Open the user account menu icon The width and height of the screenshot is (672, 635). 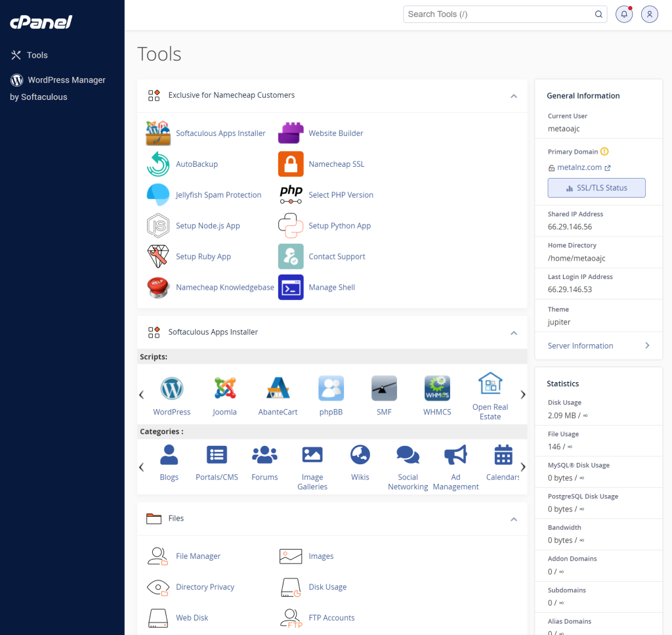click(650, 14)
